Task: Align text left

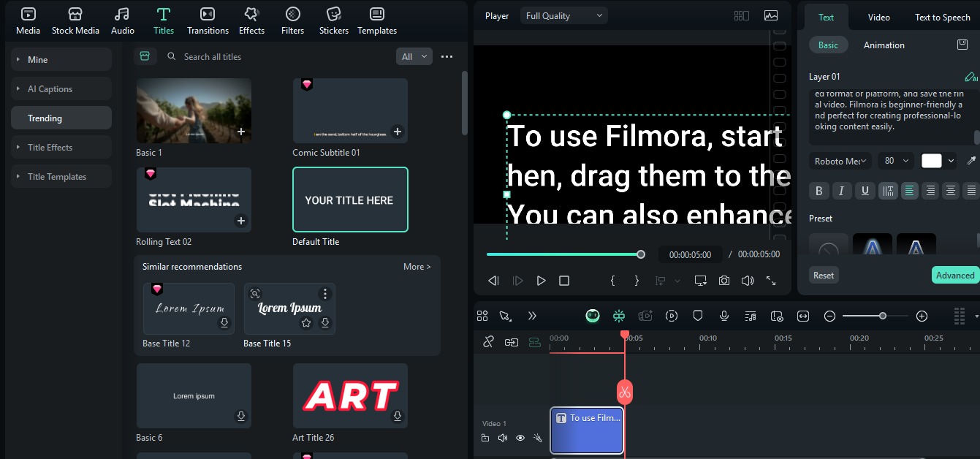Action: (909, 191)
